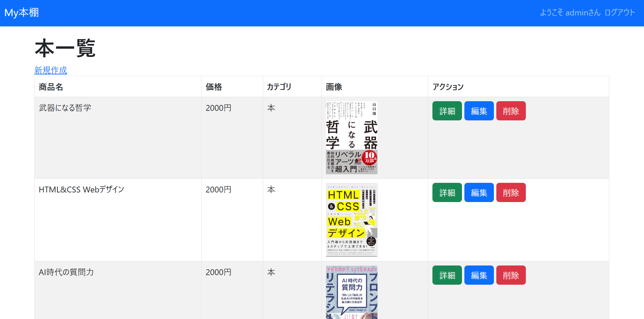Click the ログアウト logout link
Screen dimensions: 644x319
point(620,13)
